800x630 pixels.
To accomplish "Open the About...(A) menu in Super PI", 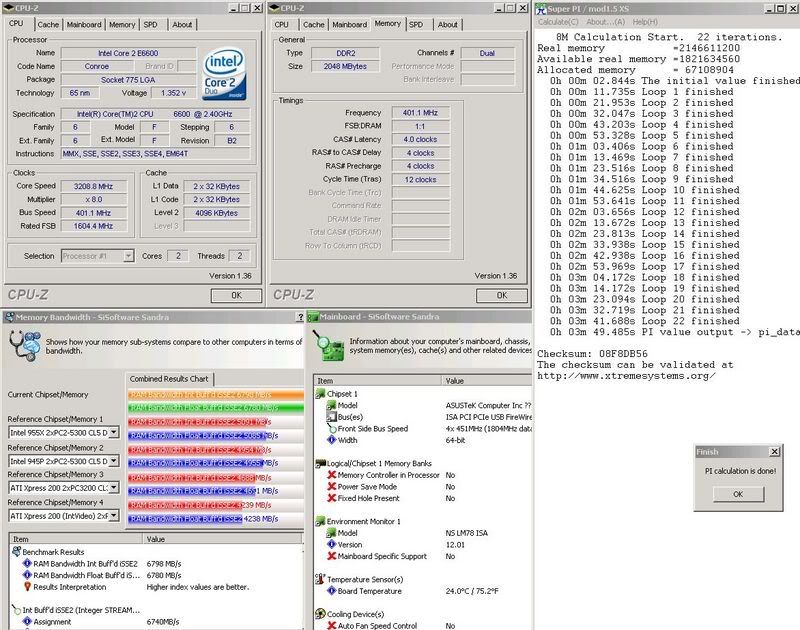I will tap(606, 22).
